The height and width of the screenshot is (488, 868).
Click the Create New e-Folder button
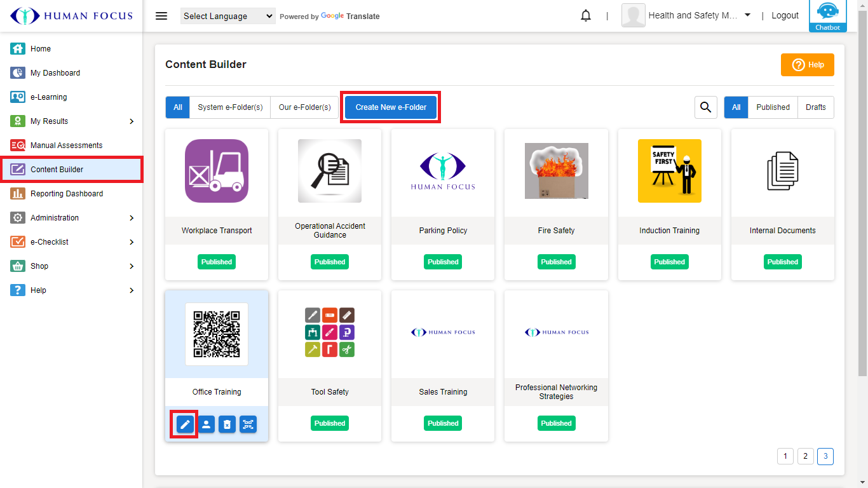[391, 107]
